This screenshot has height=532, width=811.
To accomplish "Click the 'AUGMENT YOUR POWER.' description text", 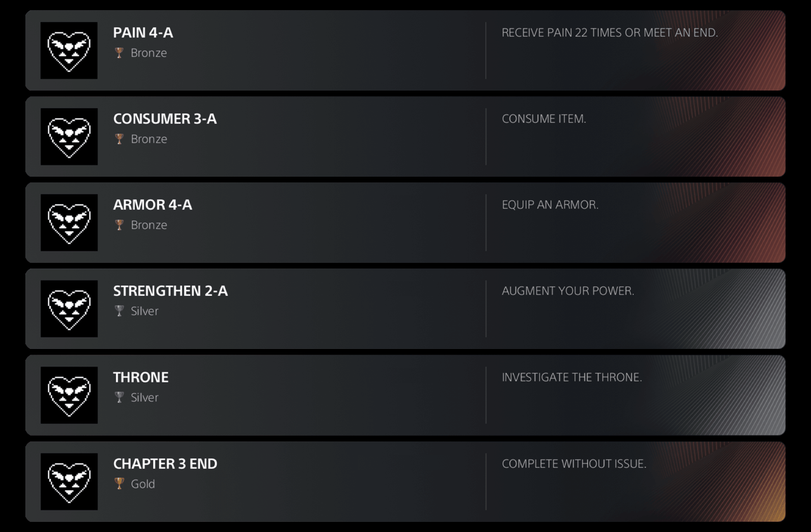I will [568, 291].
